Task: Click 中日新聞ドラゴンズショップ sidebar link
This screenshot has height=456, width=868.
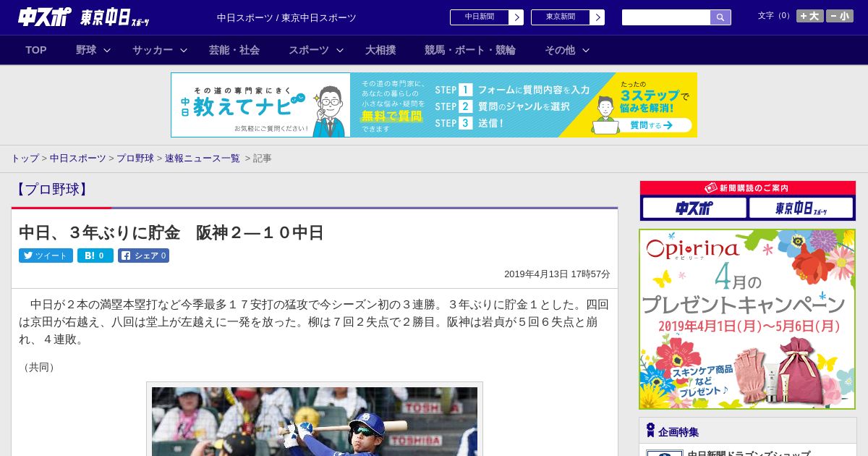Action: click(x=749, y=454)
